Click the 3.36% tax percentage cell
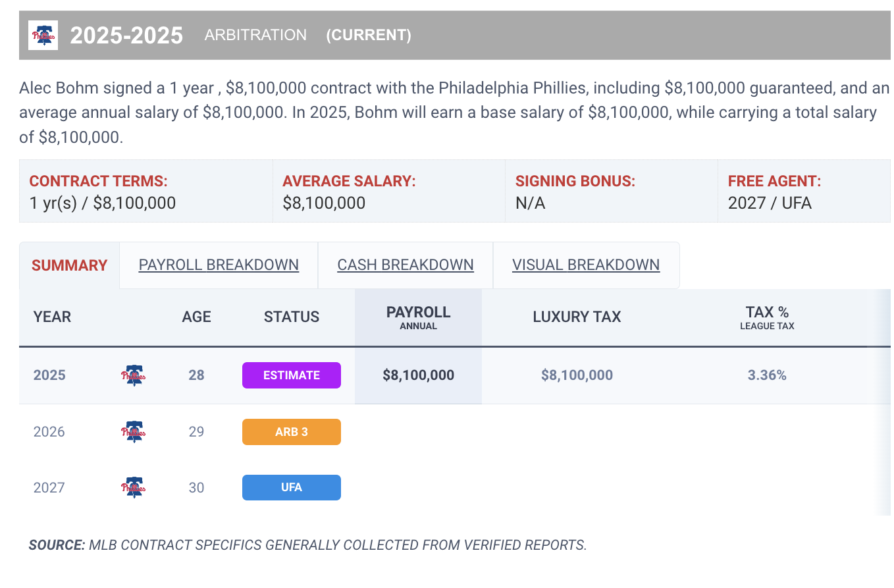 click(x=767, y=375)
